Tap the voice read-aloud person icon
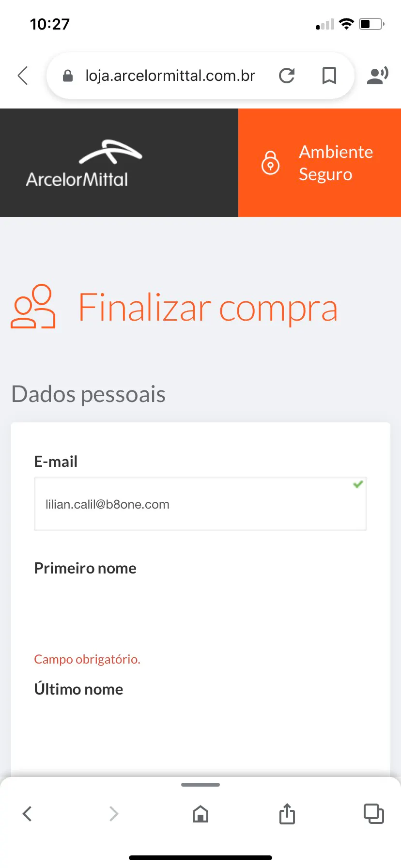The width and height of the screenshot is (401, 868). click(377, 76)
